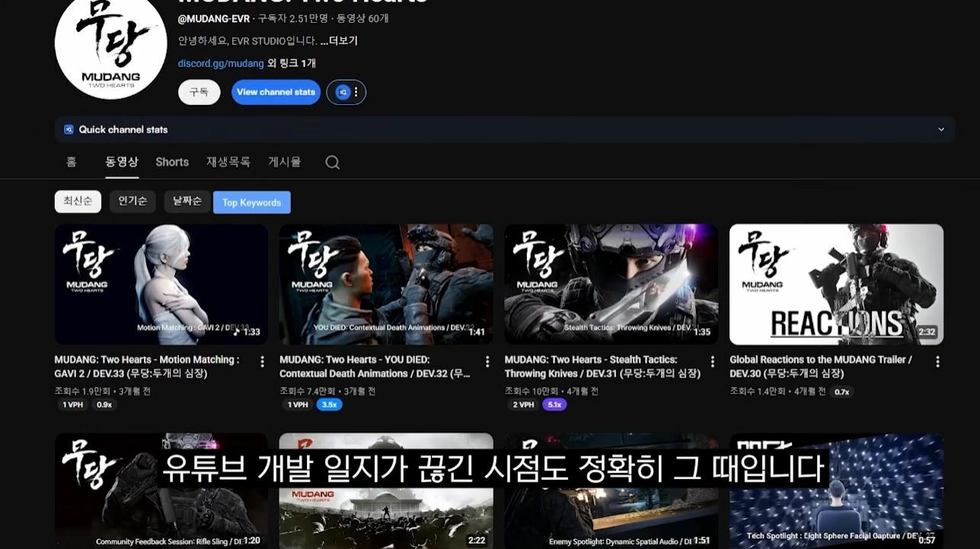
Task: Click the Quick channel stats vidIQ icon
Action: (69, 129)
